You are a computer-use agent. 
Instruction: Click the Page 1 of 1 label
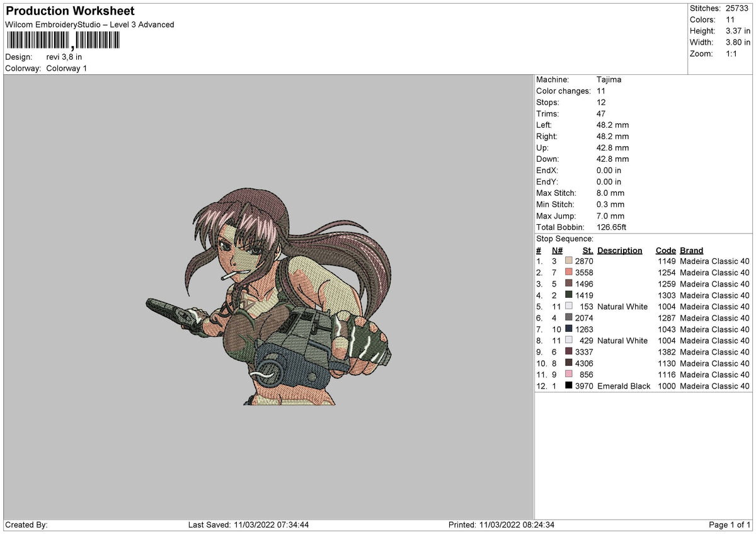point(730,525)
